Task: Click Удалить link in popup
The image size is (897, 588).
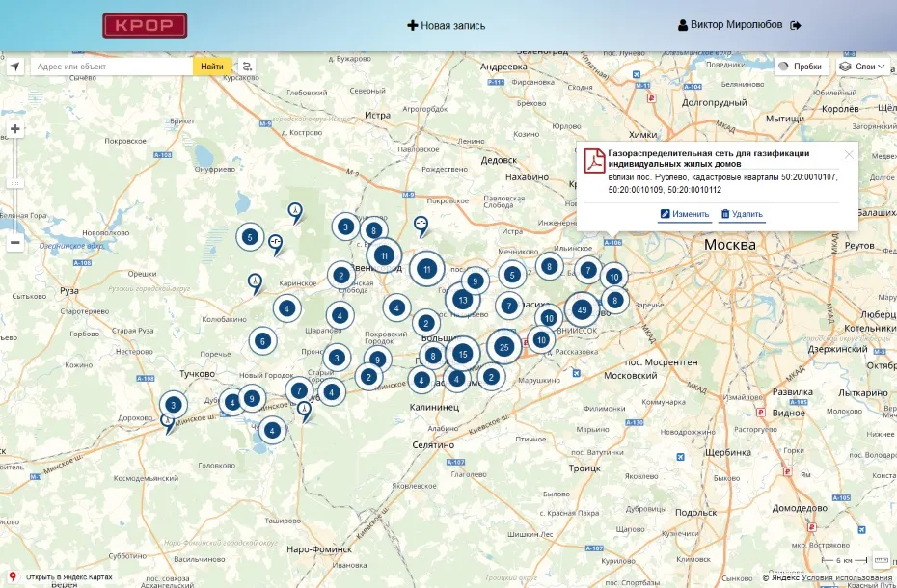Action: click(741, 214)
